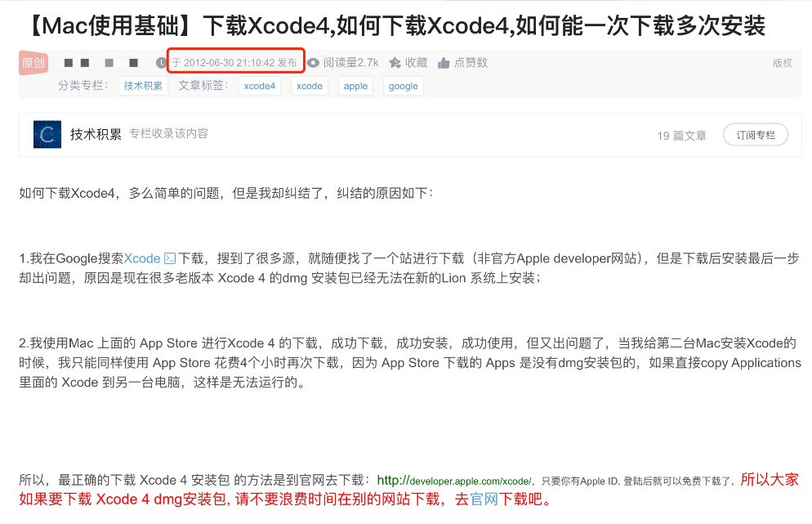812x524 pixels.
Task: Click the 原创 original badge
Action: pos(33,63)
